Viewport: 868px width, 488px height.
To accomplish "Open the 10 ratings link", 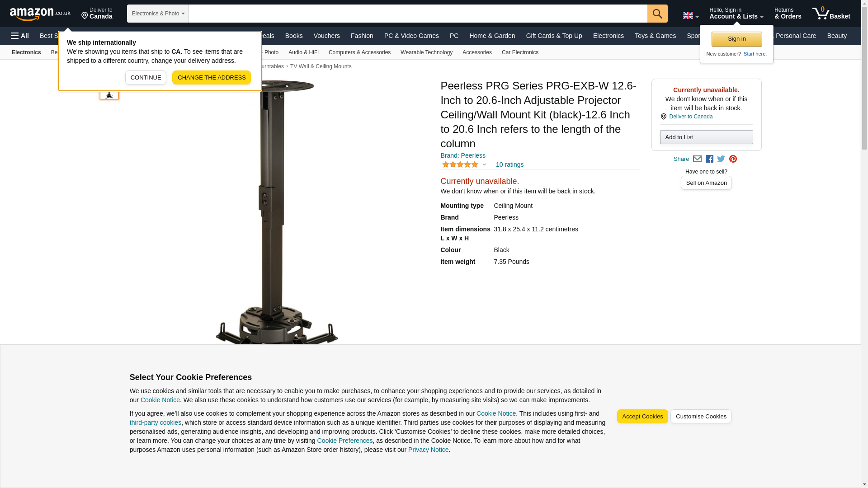I will click(509, 164).
